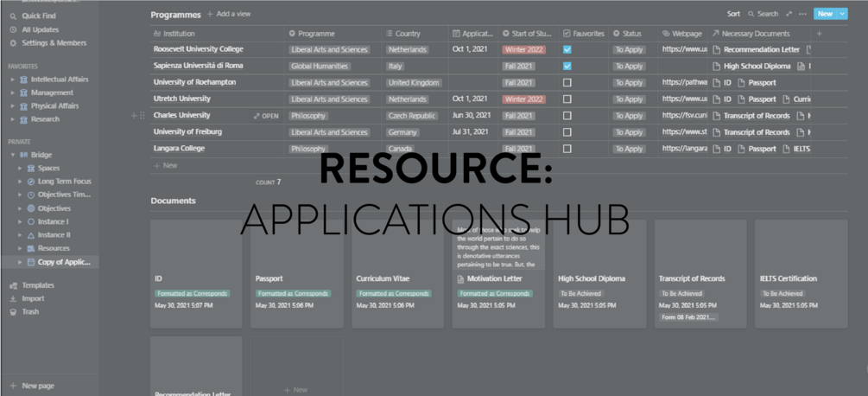868x396 pixels.
Task: Click the Import download icon
Action: (13, 298)
